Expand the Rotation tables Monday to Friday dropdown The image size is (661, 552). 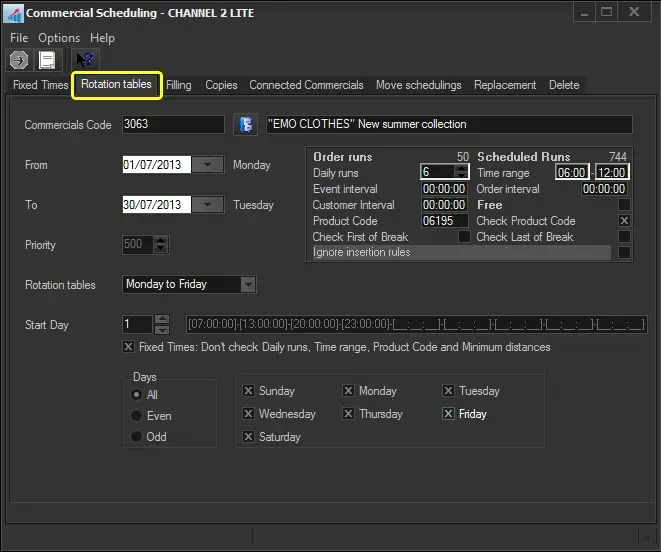[x=248, y=285]
